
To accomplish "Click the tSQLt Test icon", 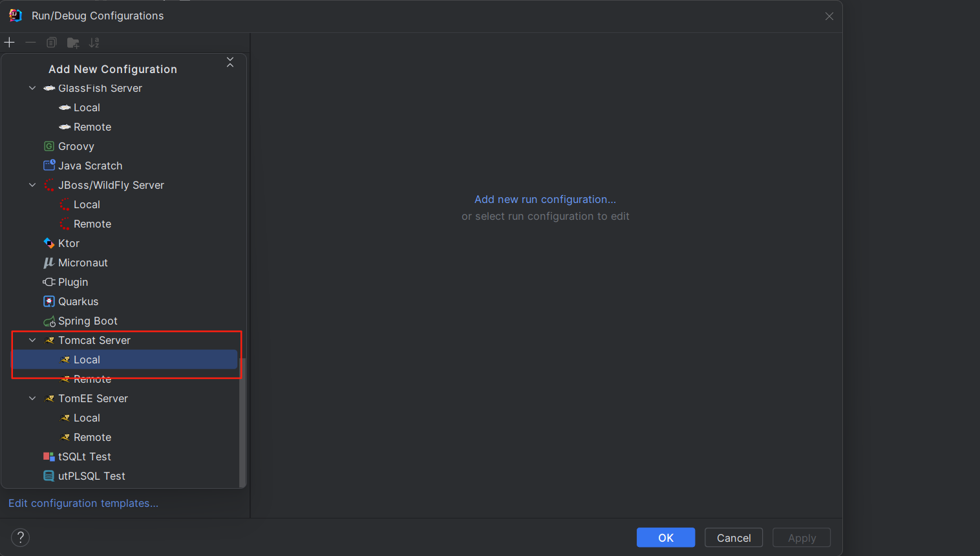I will (49, 456).
